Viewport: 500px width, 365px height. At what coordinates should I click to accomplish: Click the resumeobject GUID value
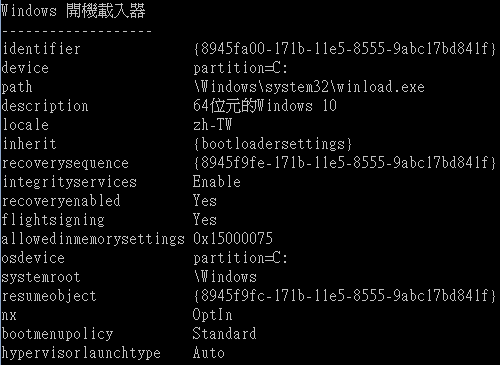[x=345, y=296]
